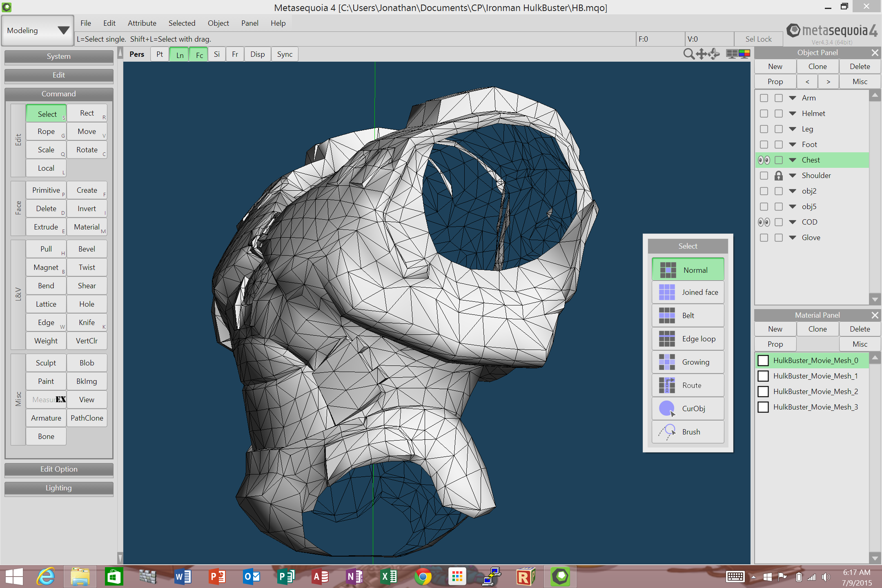The image size is (882, 588).
Task: Select Normal selection mode
Action: pos(688,269)
